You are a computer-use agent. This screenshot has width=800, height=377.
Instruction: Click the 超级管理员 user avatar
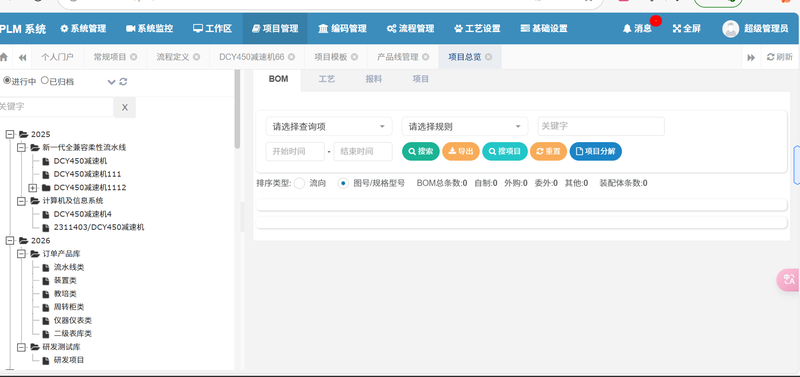pos(731,29)
